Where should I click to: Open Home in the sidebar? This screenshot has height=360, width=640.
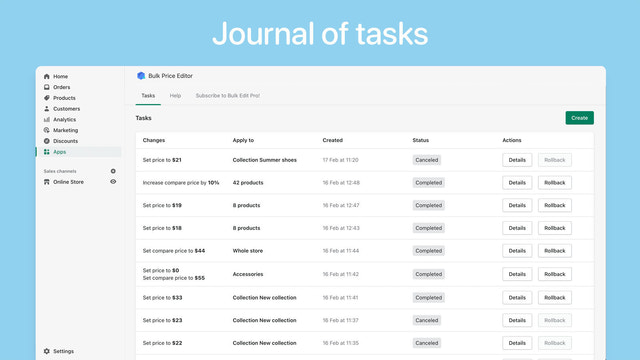tap(60, 76)
